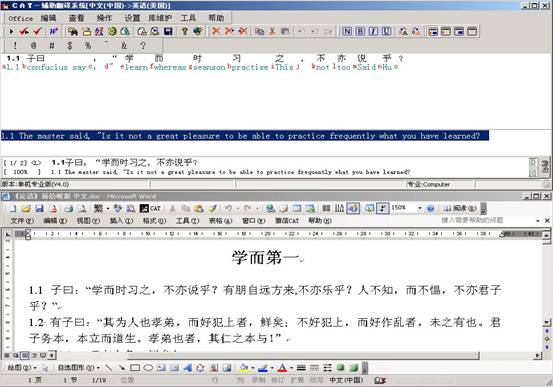Image resolution: width=553 pixels, height=387 pixels.
Task: Open the 工具 menu in CAT window
Action: tap(188, 18)
